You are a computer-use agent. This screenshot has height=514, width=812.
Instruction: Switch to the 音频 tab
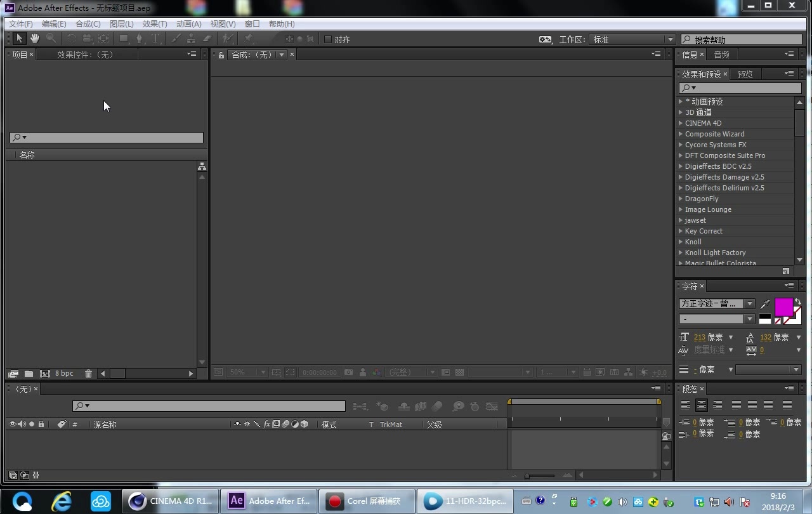(721, 55)
